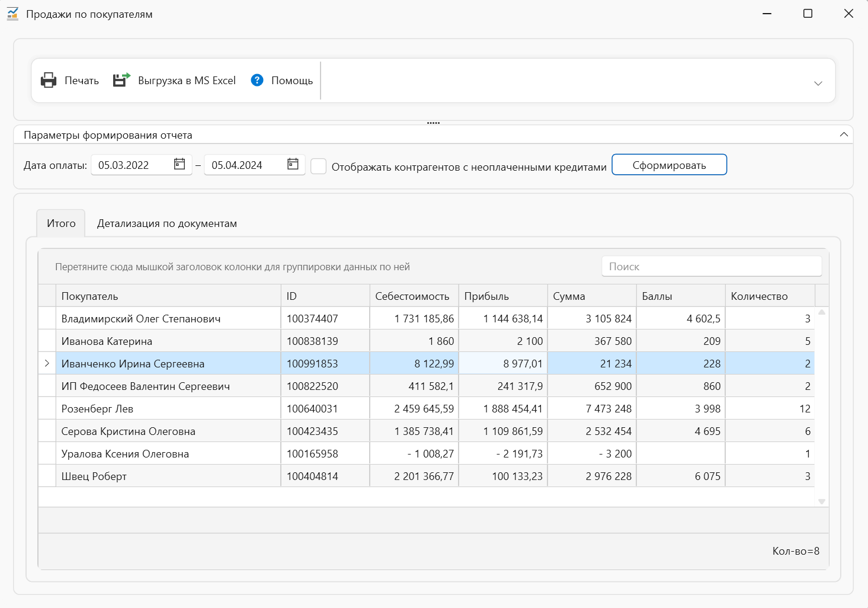868x608 pixels.
Task: Click ID cell 100822520
Action: [325, 386]
